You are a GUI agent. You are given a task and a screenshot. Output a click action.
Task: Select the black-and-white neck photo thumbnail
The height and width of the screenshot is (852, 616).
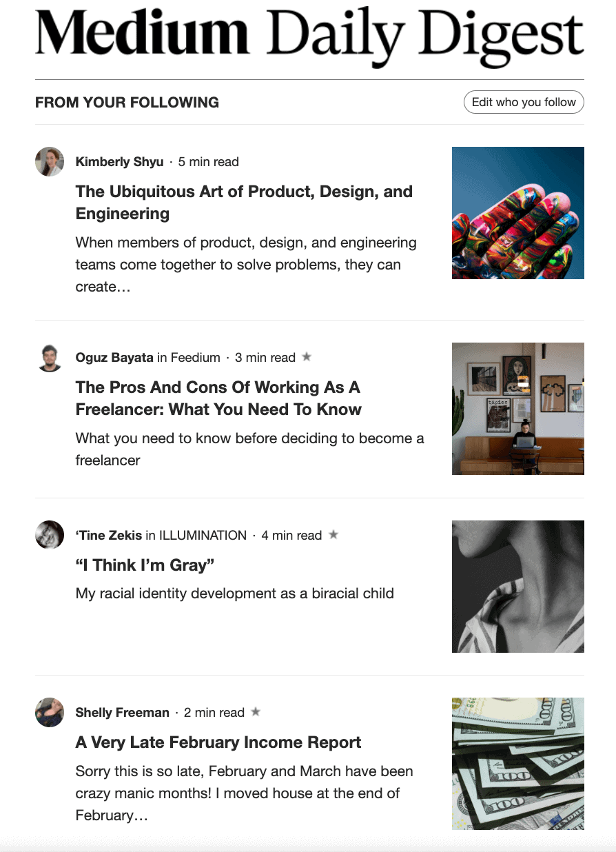coord(517,586)
